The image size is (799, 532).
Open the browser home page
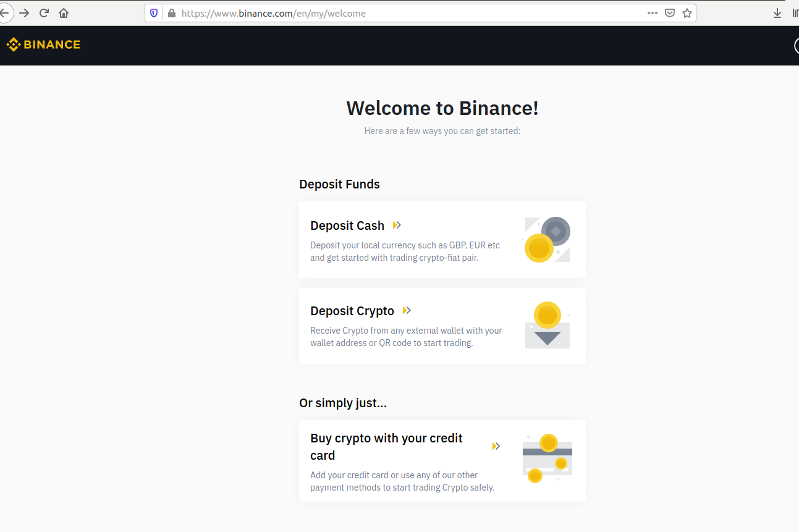coord(64,13)
